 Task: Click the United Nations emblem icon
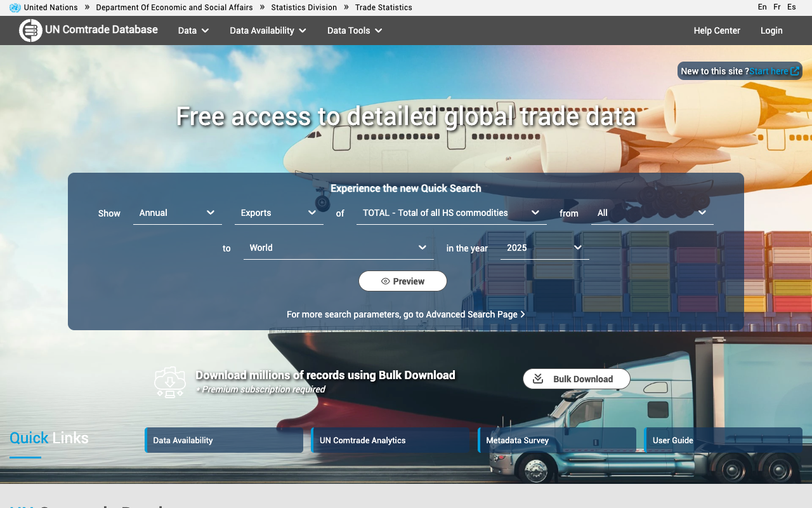point(15,8)
